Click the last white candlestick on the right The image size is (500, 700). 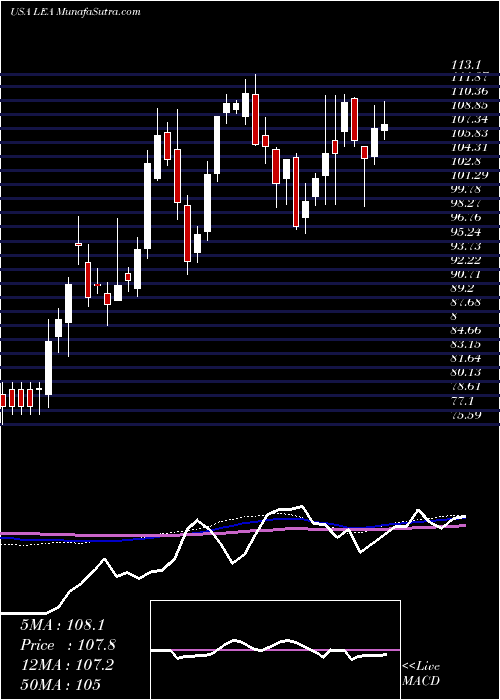point(384,127)
